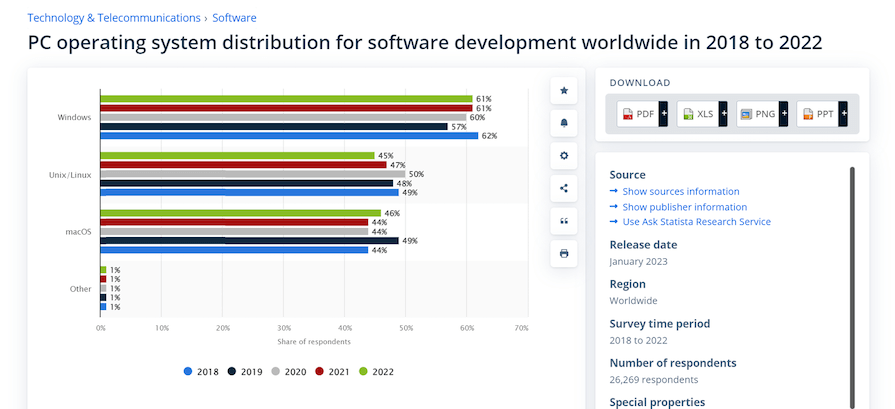Click the bell notification icon

(x=563, y=123)
